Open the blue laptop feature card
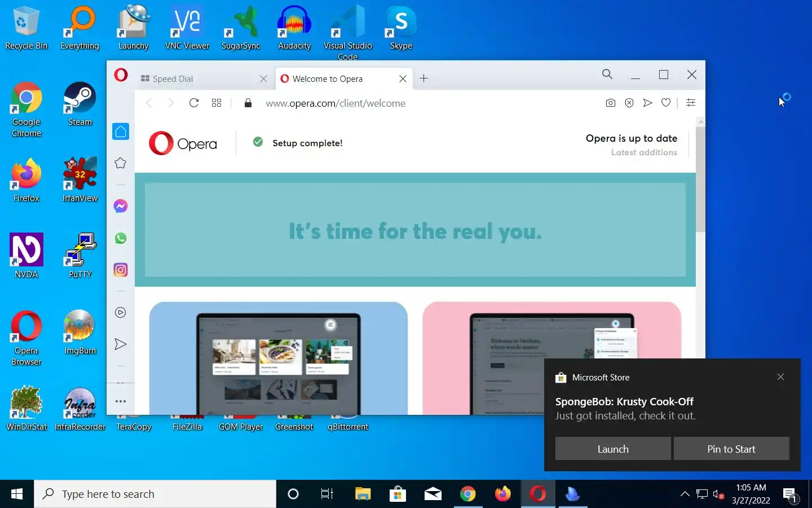The height and width of the screenshot is (508, 812). 279,358
